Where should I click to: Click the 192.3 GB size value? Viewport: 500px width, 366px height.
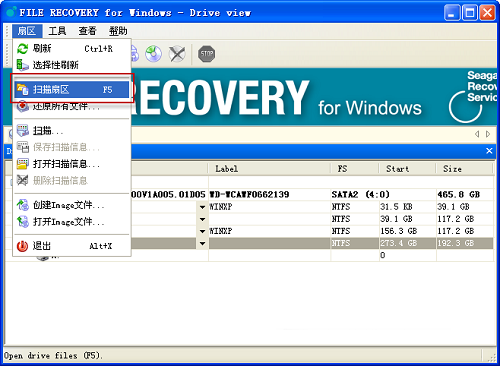[456, 243]
